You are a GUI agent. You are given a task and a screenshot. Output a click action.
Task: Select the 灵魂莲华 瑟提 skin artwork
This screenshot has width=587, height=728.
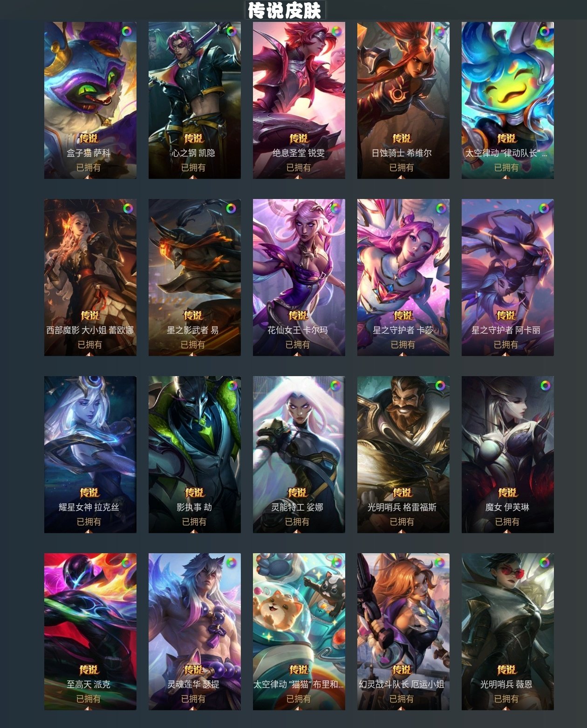point(194,632)
